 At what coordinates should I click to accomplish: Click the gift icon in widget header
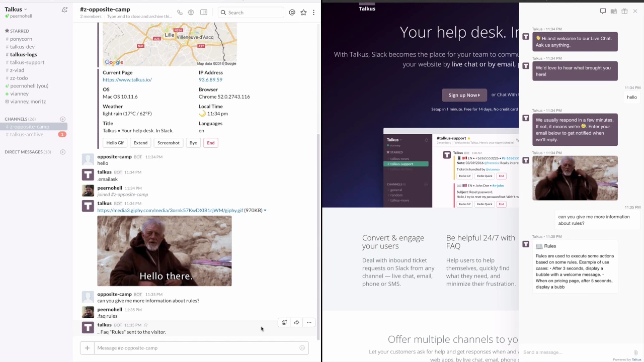[624, 11]
